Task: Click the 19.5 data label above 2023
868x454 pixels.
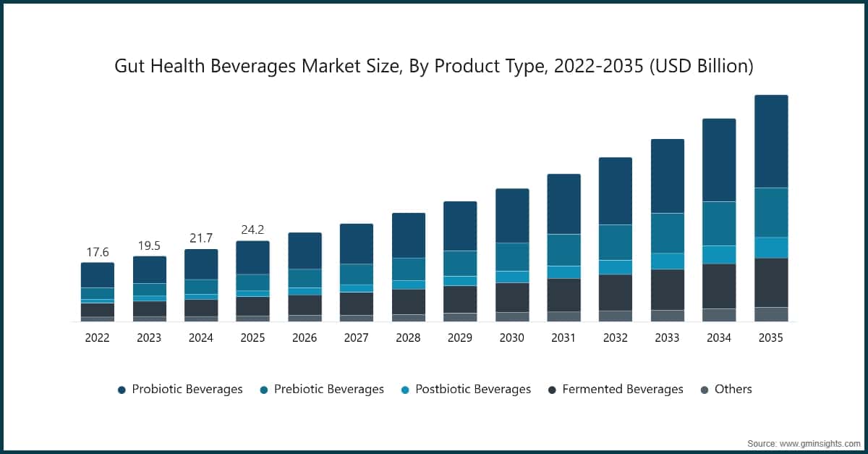Action: (x=150, y=245)
